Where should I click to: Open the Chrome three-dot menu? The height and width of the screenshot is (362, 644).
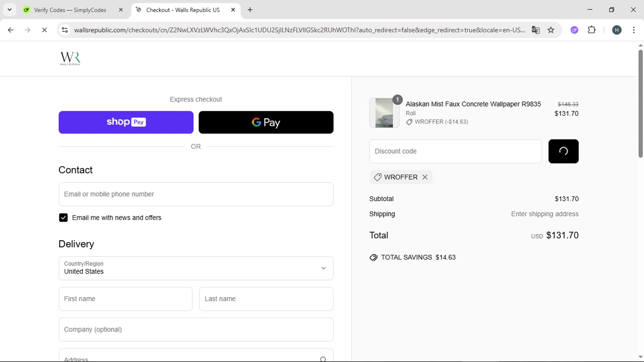tap(634, 30)
